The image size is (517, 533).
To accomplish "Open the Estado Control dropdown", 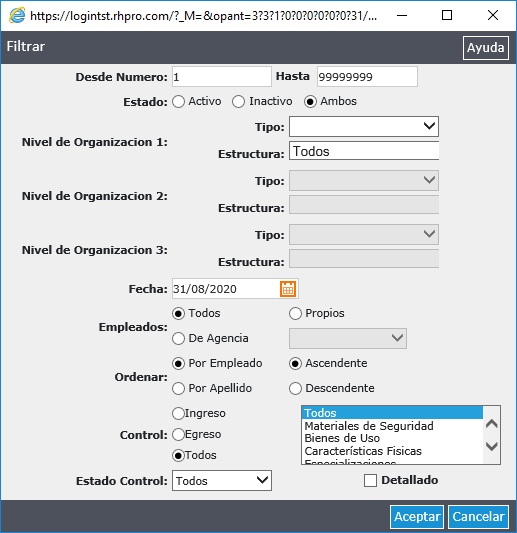I will point(222,481).
